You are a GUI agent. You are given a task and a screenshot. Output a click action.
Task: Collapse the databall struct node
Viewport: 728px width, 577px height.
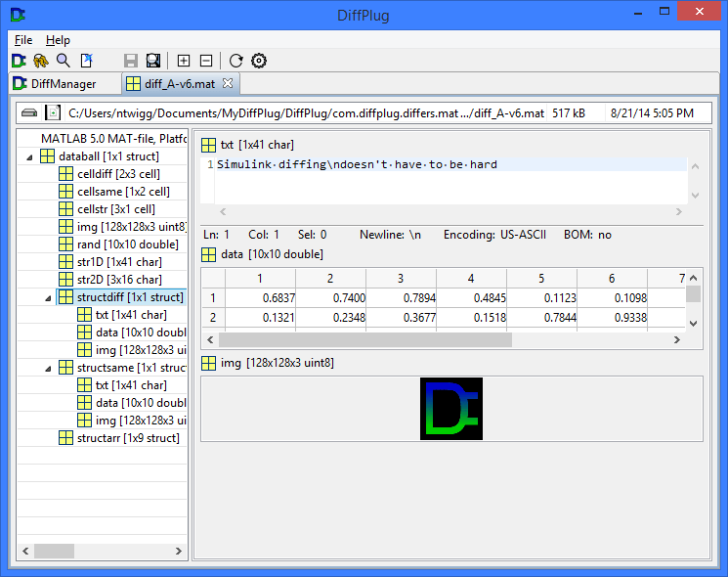[29, 157]
